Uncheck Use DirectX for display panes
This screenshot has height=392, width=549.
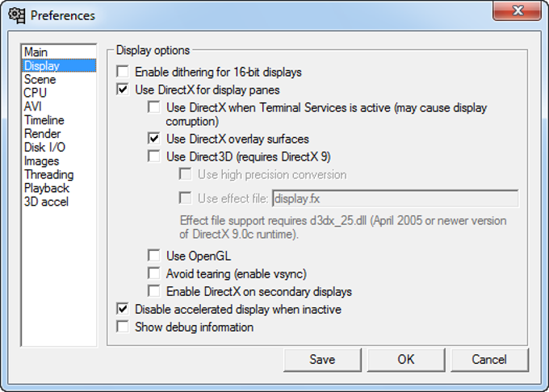[x=123, y=90]
